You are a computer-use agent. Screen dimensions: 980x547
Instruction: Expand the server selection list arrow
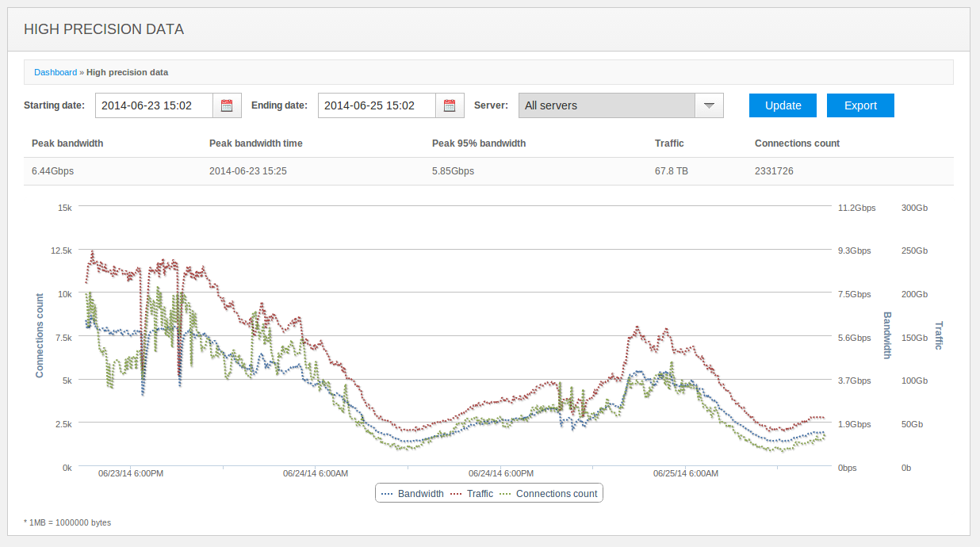pyautogui.click(x=709, y=105)
